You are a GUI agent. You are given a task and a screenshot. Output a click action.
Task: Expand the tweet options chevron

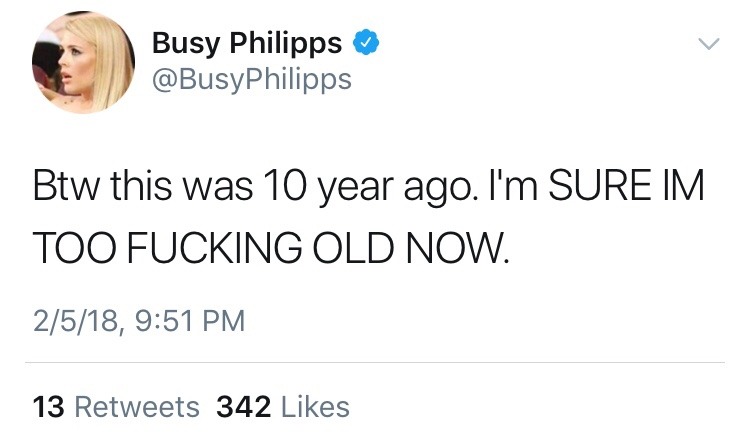tap(708, 44)
